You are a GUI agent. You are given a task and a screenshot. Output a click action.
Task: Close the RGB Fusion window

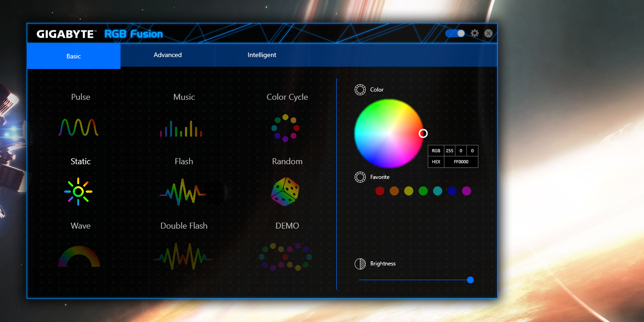[489, 34]
